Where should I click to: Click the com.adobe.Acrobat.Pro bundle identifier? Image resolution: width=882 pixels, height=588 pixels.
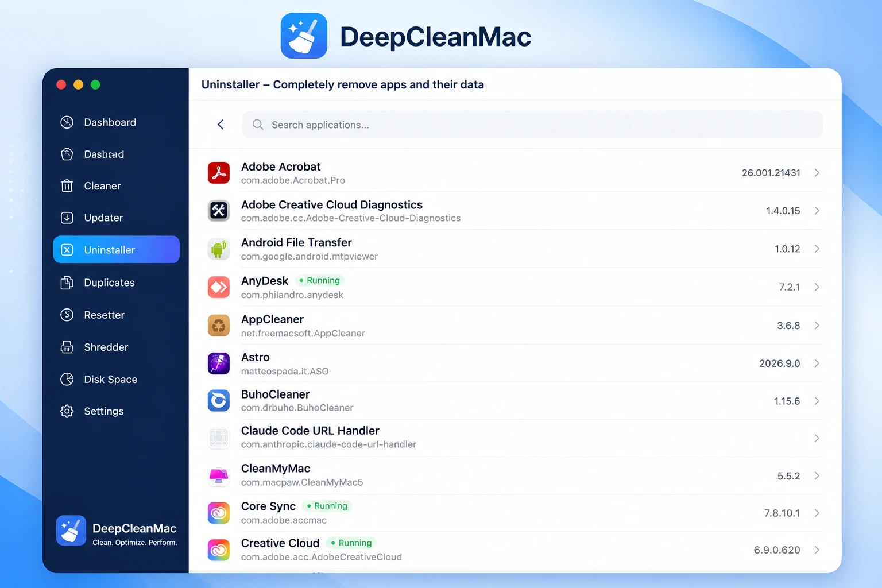[293, 180]
